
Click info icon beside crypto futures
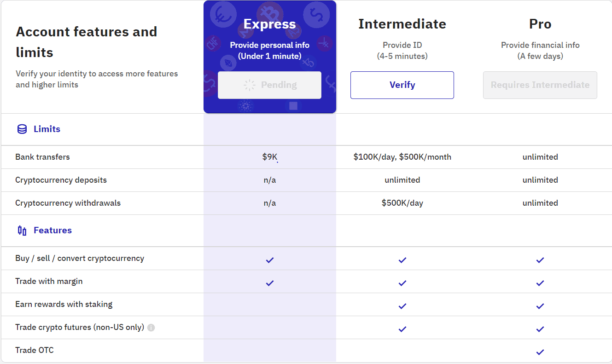(x=151, y=328)
